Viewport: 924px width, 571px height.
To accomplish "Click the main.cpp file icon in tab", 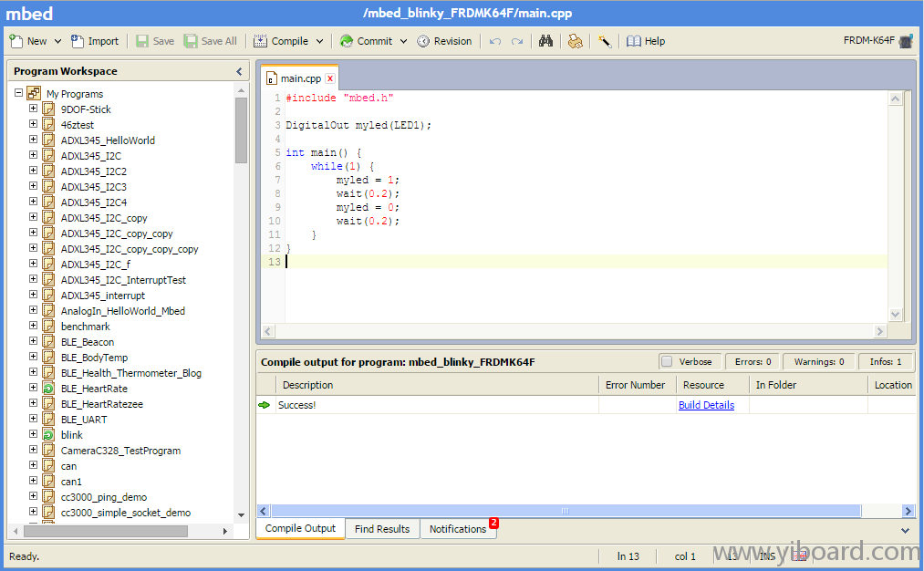I will tap(272, 78).
